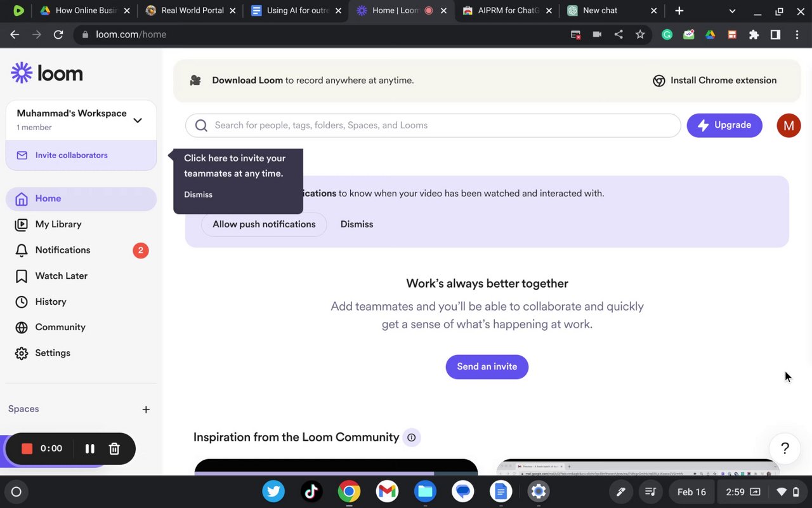The height and width of the screenshot is (508, 812).
Task: Open Notifications in sidebar
Action: tap(81, 250)
